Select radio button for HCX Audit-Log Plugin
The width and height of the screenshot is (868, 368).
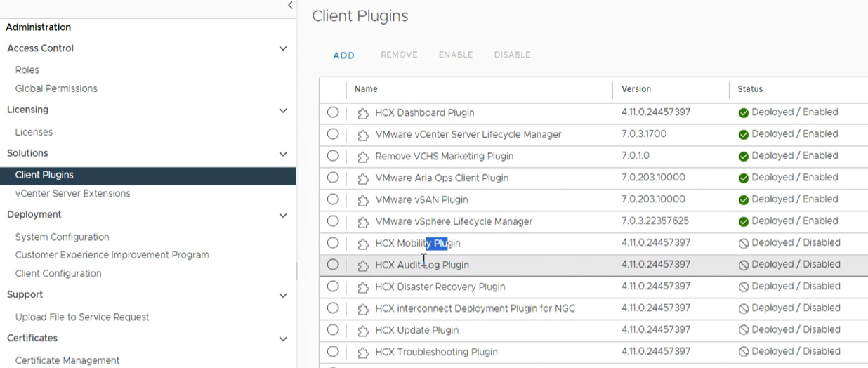click(x=333, y=265)
